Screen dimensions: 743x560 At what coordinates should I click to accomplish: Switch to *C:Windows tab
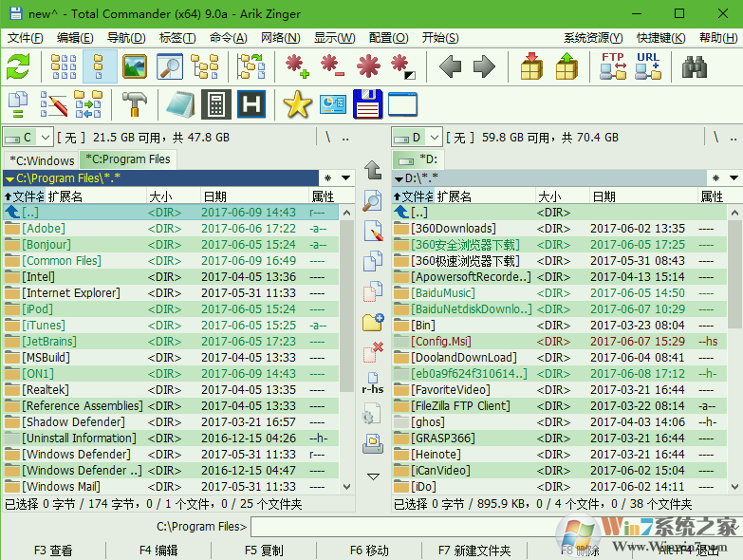point(42,160)
